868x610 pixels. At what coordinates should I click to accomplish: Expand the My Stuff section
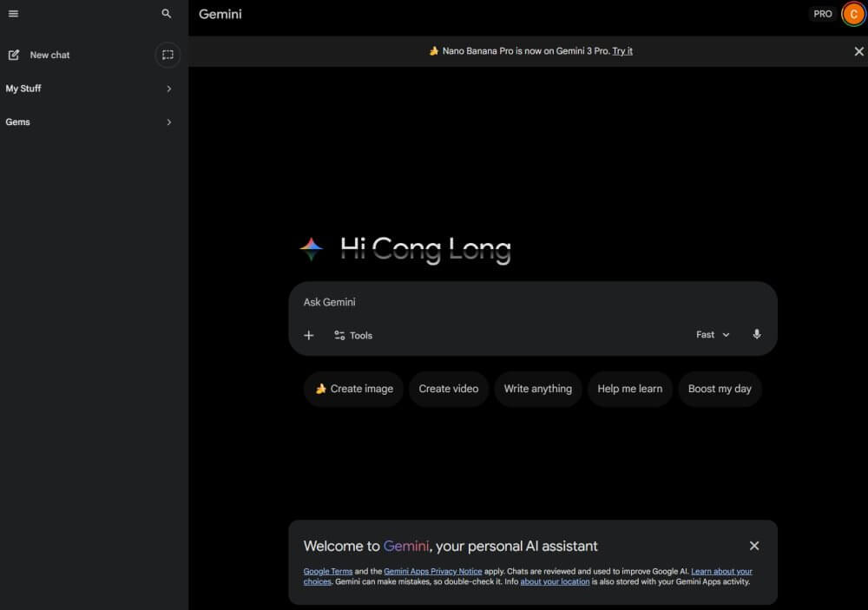pos(89,89)
